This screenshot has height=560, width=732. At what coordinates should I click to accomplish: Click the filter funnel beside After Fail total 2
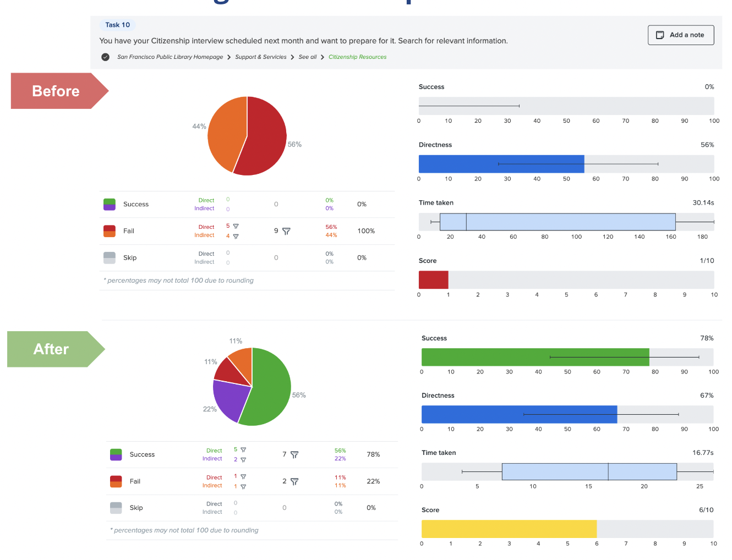(296, 481)
